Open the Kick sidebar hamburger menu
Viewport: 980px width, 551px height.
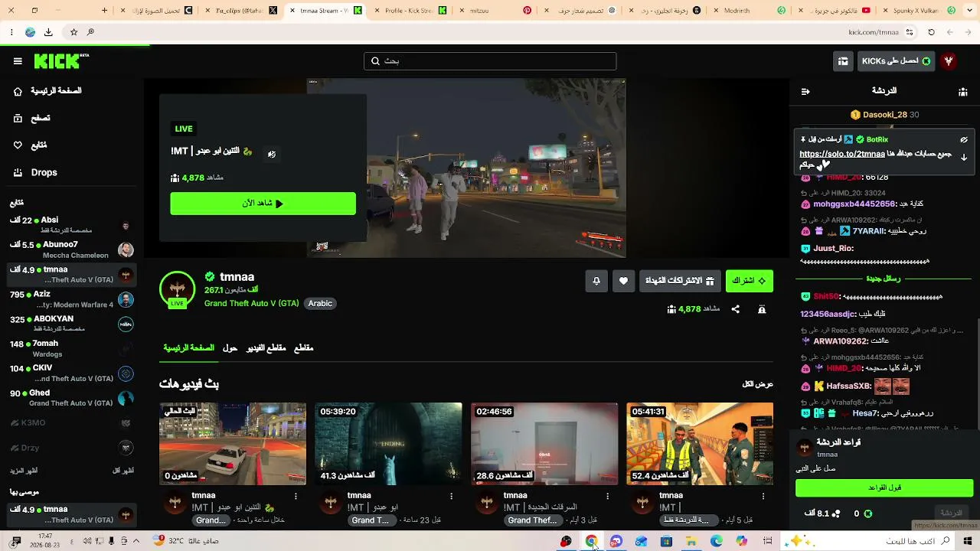(x=18, y=61)
